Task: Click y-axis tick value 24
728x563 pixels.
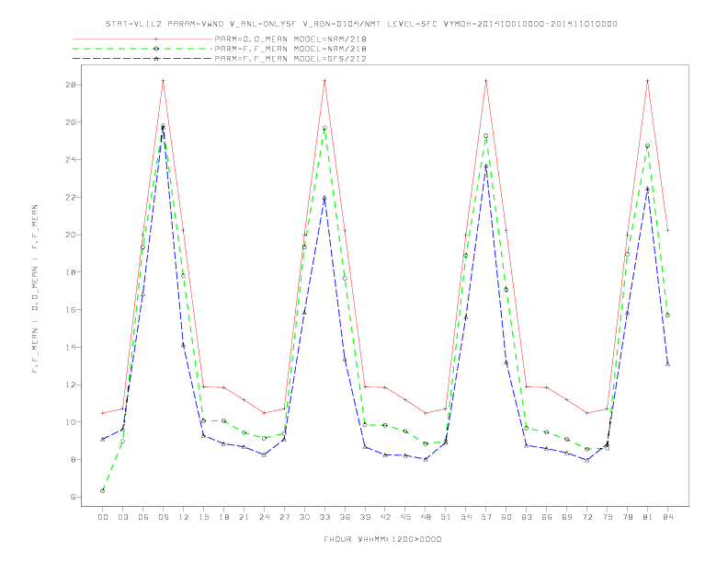Action: 71,160
